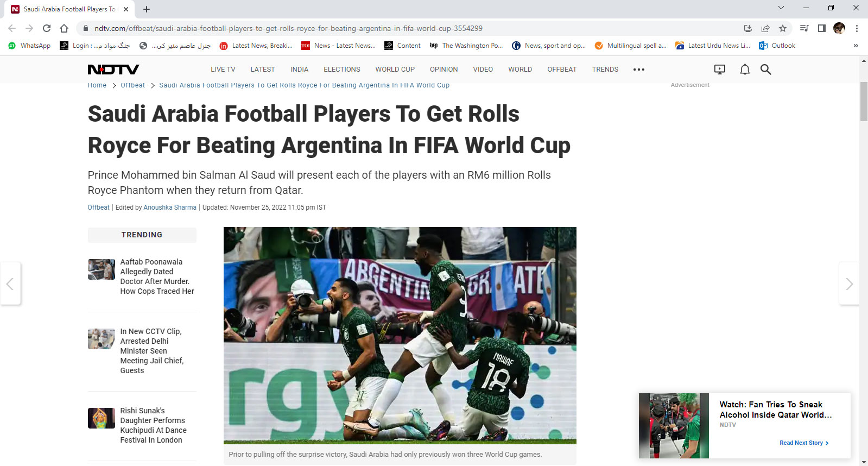The image size is (868, 466).
Task: Select TRENDS menu item
Action: (x=605, y=70)
